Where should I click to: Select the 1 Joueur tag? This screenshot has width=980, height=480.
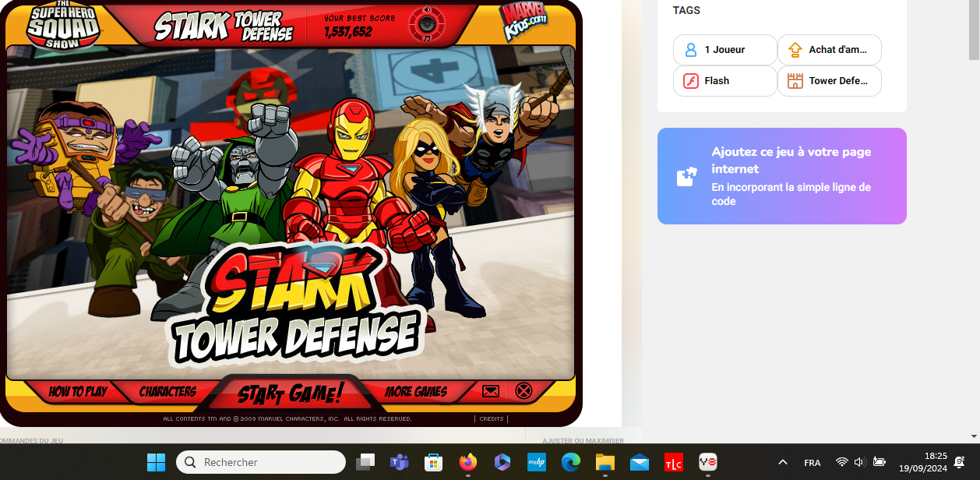(x=725, y=50)
